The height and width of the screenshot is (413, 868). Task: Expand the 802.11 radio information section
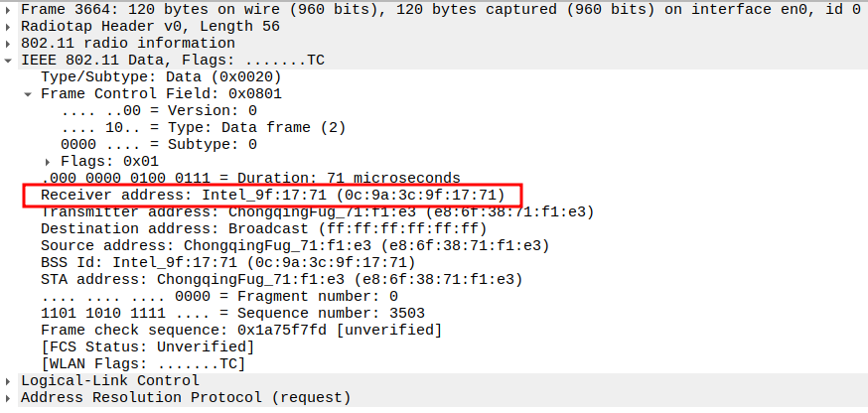tap(10, 44)
